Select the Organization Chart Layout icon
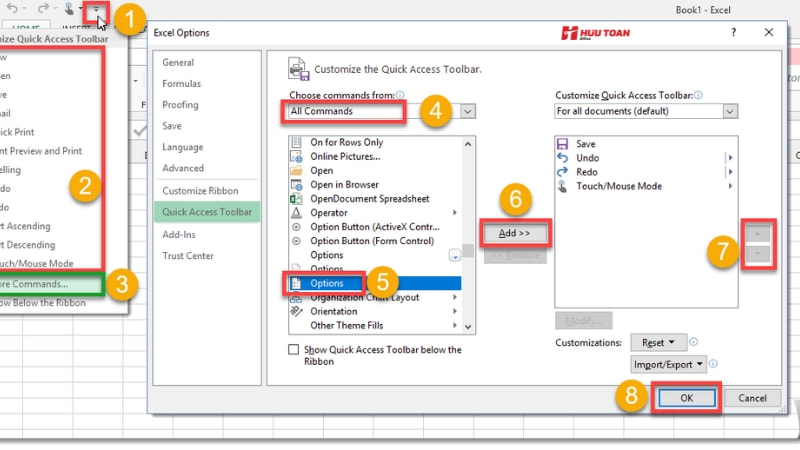The image size is (800, 450). [x=296, y=298]
